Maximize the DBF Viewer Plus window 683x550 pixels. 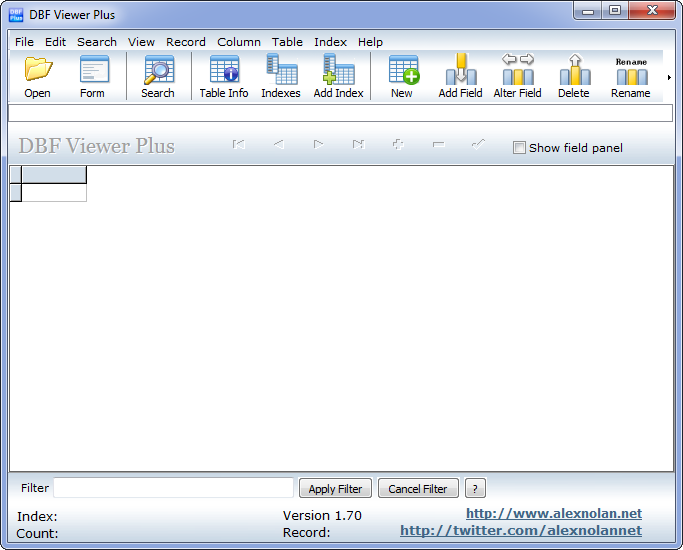coord(615,10)
